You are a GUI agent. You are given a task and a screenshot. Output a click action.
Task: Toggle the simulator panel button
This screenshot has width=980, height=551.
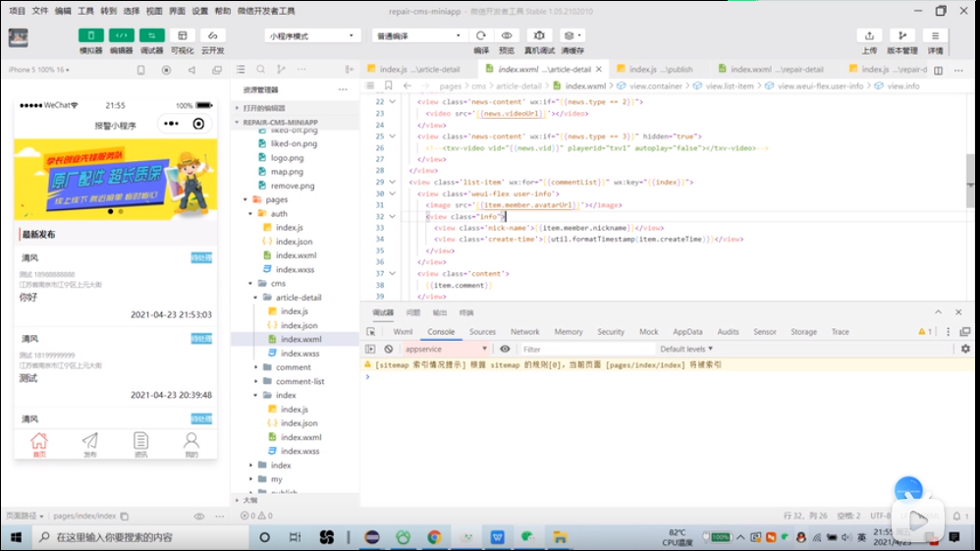pos(90,35)
